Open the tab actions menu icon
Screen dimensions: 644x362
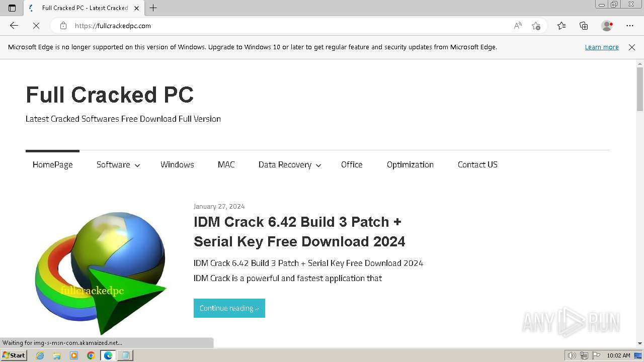(12, 8)
